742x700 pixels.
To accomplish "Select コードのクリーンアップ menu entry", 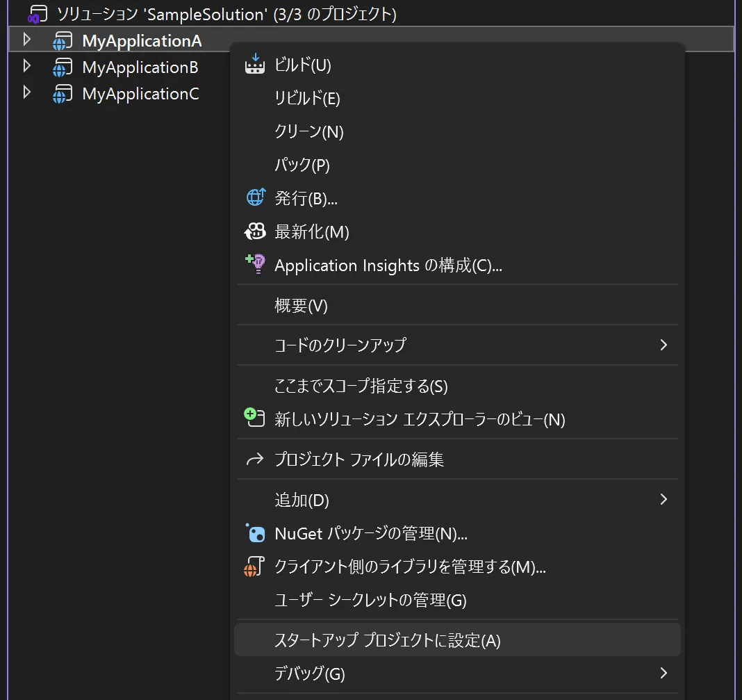I will coord(457,345).
